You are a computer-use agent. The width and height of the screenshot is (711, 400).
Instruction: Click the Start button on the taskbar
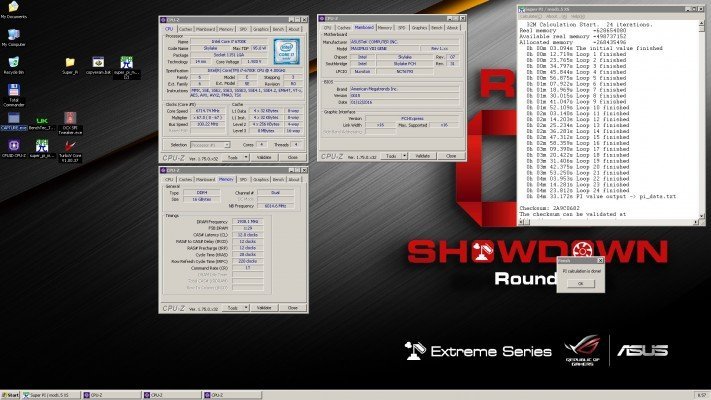pyautogui.click(x=10, y=395)
